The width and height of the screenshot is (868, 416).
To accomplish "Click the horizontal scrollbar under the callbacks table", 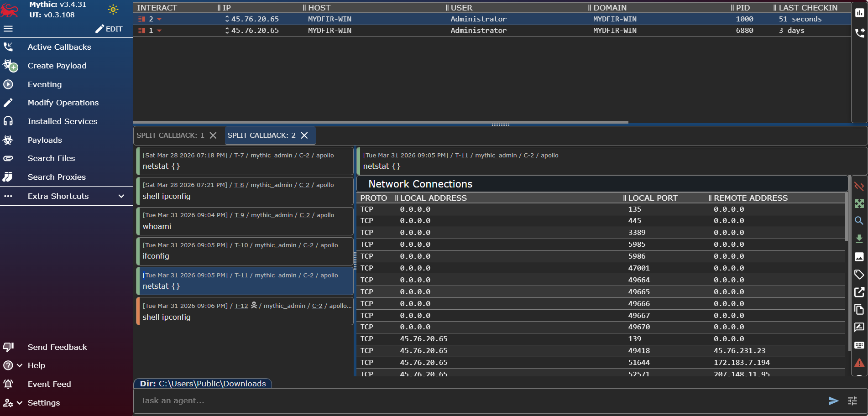I will coord(380,122).
